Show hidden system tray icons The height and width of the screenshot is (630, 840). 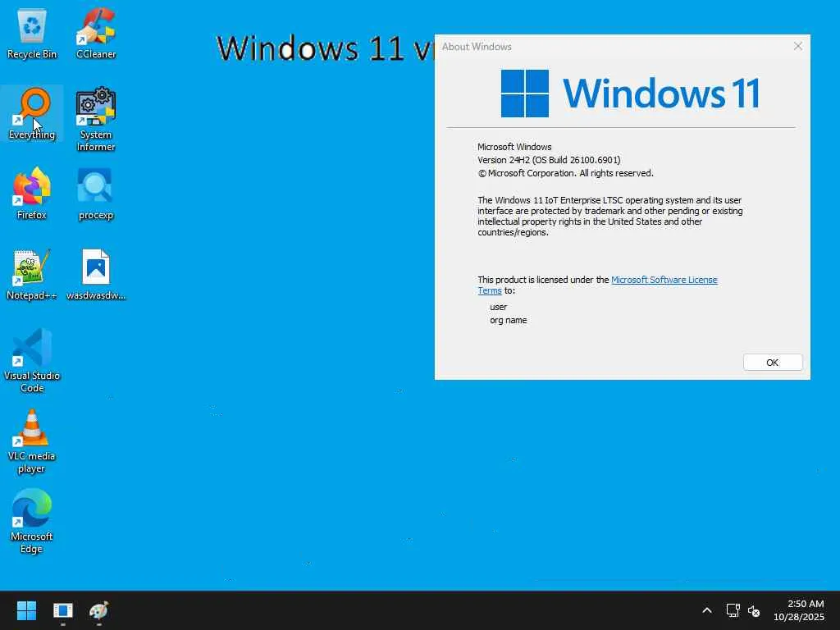pos(707,610)
